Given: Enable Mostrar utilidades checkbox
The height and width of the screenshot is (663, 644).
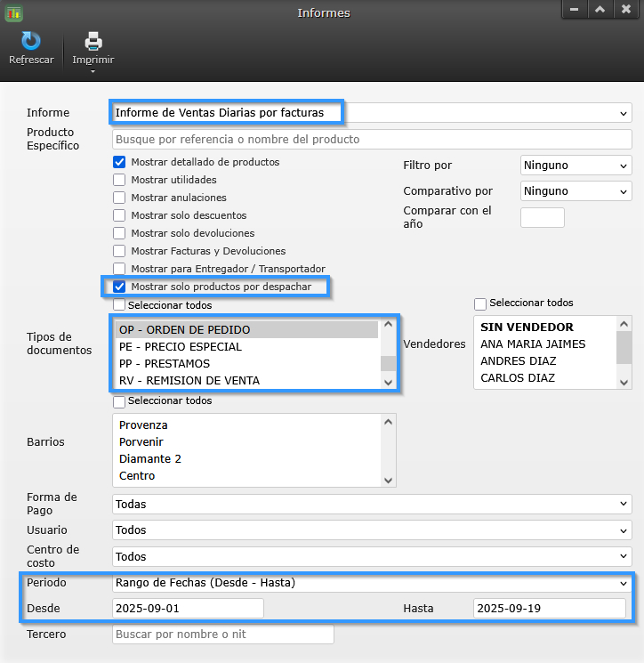Looking at the screenshot, I should (x=119, y=180).
